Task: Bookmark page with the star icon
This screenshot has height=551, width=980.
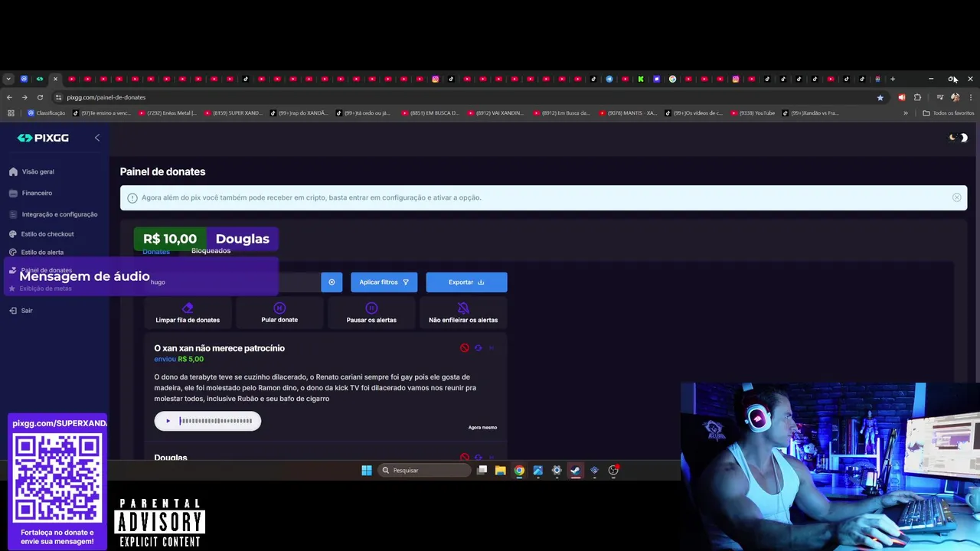Action: click(x=880, y=97)
